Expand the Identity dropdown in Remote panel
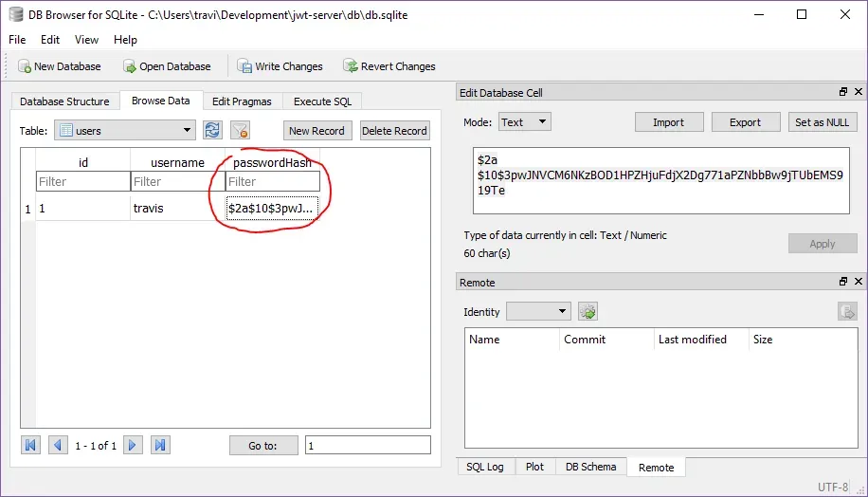This screenshot has height=497, width=868. 538,312
